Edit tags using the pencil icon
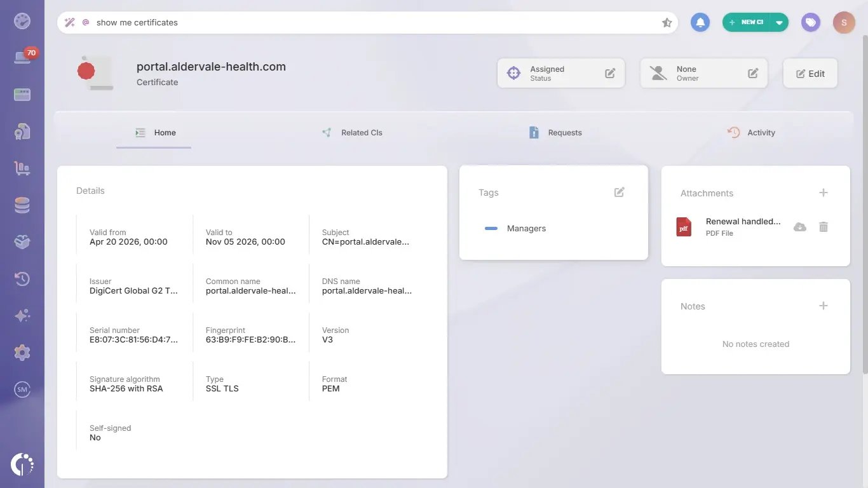The width and height of the screenshot is (868, 488). coord(620,192)
